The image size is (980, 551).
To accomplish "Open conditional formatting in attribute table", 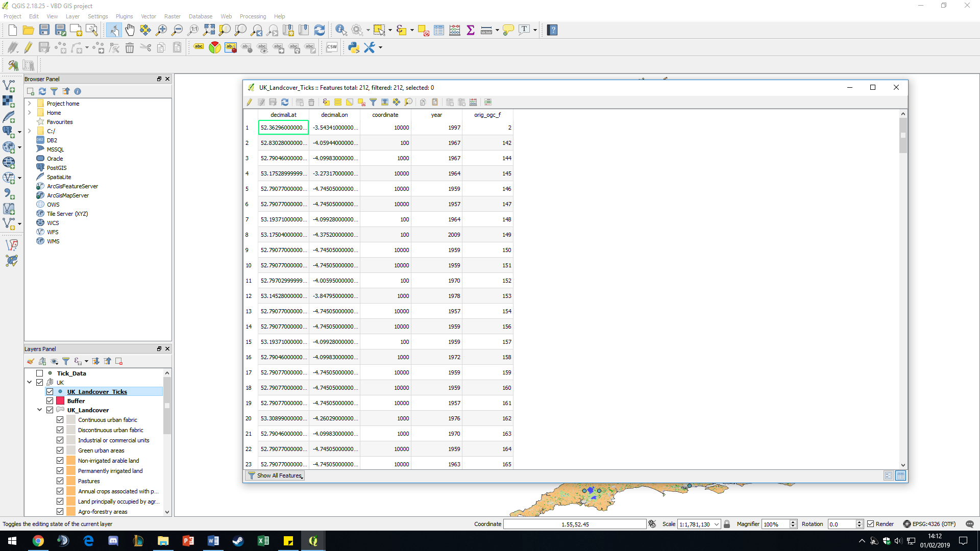I will pyautogui.click(x=488, y=102).
